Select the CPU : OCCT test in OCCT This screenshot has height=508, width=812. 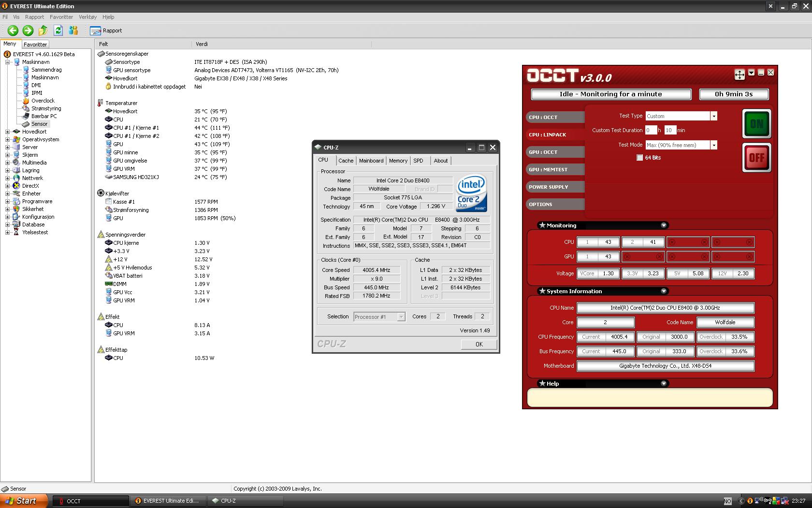(x=555, y=117)
